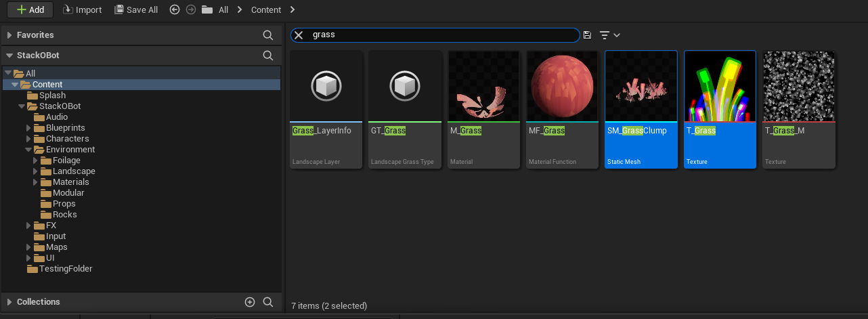Image resolution: width=868 pixels, height=319 pixels.
Task: Select the M_Grass material asset
Action: pyautogui.click(x=483, y=110)
